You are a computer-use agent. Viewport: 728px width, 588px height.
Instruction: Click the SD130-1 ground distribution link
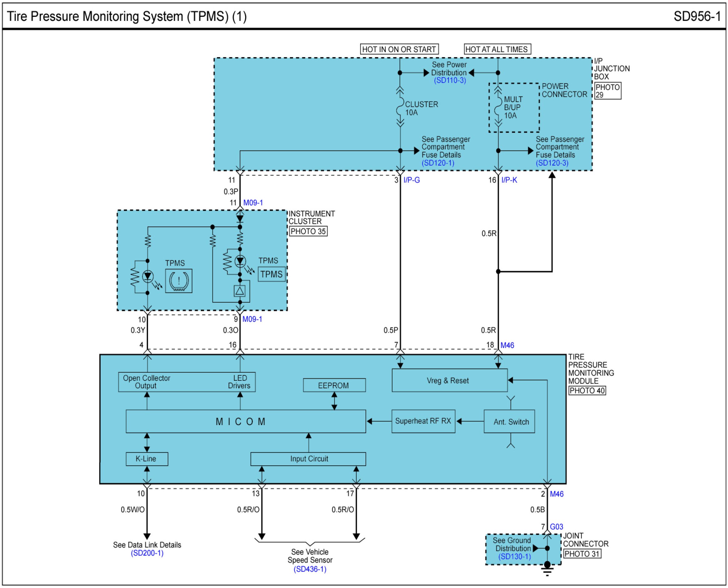514,556
